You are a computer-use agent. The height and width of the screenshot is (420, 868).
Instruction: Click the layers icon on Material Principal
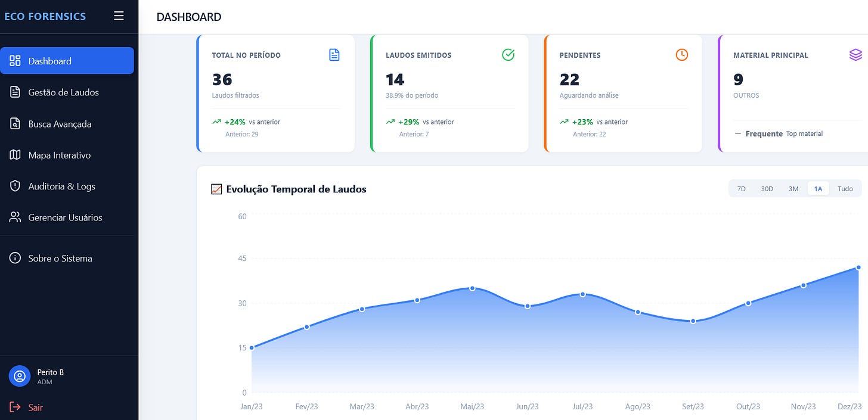point(855,55)
